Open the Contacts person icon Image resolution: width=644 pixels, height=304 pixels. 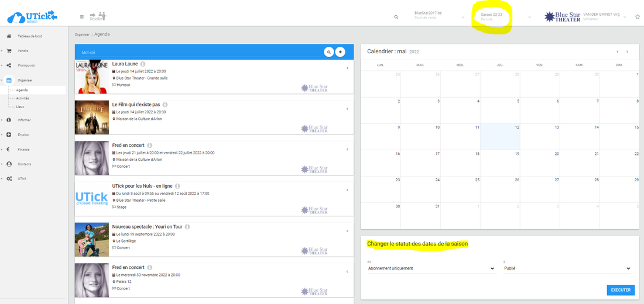tap(9, 164)
